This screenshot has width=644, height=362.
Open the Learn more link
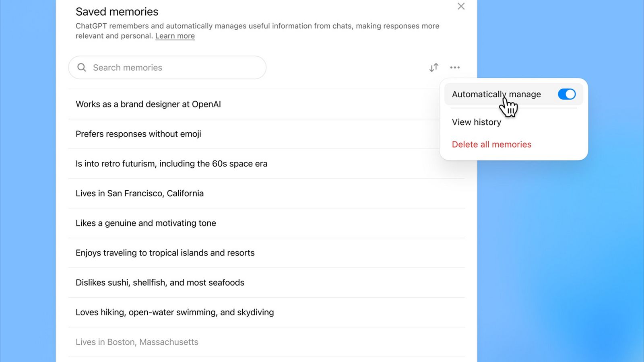pyautogui.click(x=175, y=36)
